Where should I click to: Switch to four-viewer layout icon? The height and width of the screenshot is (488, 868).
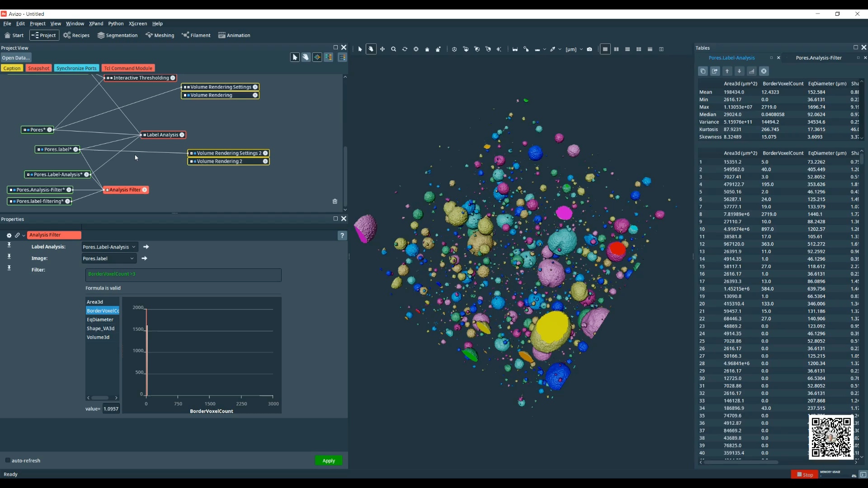pyautogui.click(x=639, y=49)
